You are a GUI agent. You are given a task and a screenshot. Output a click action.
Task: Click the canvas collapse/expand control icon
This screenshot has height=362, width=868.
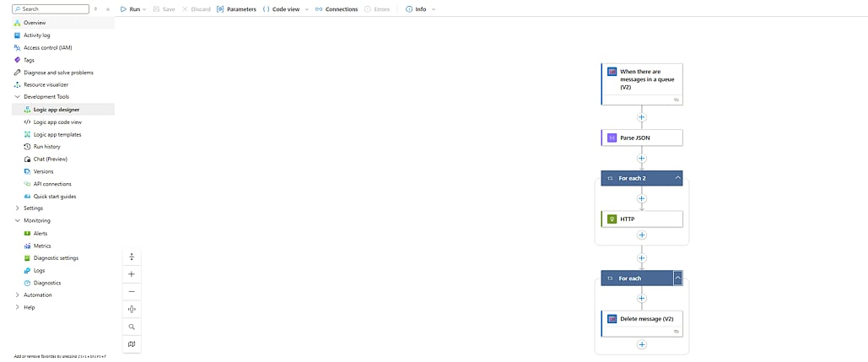[132, 257]
